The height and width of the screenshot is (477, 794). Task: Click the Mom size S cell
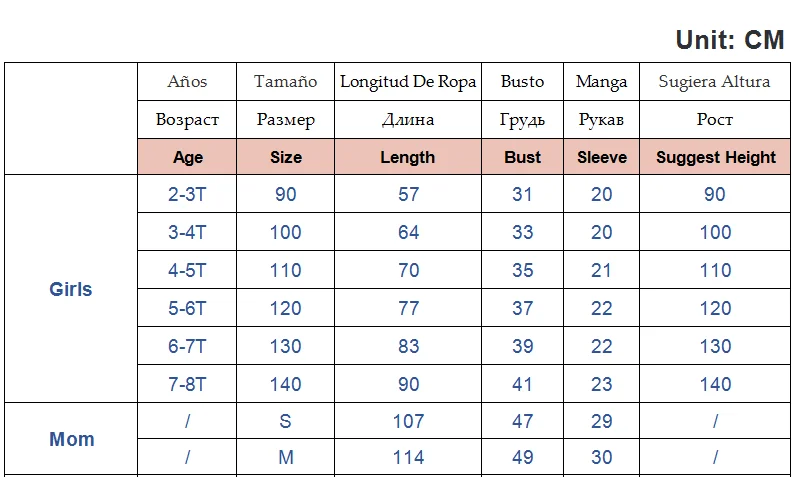(286, 421)
